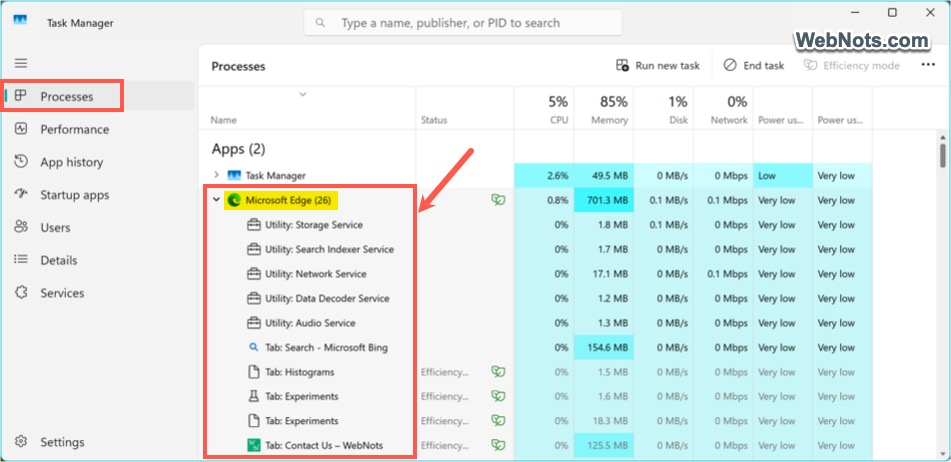The height and width of the screenshot is (462, 951).
Task: Click efficiency leaf icon on Histograms row
Action: [498, 372]
